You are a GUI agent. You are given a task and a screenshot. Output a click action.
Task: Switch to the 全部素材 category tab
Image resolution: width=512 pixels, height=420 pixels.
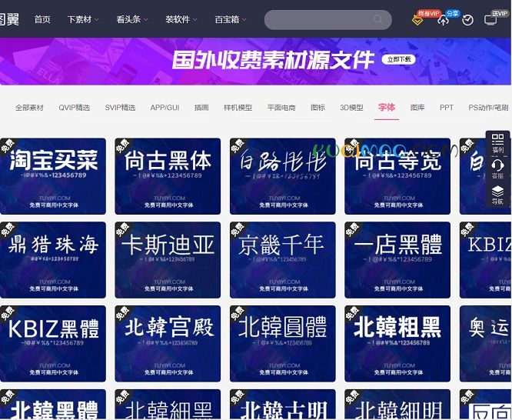coord(29,108)
